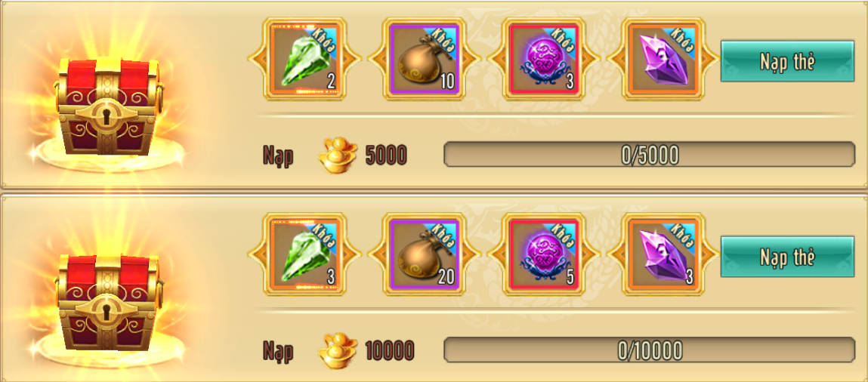Click the green crystal reward in 5000 tier
Viewport: 868px width, 382px height.
304,59
